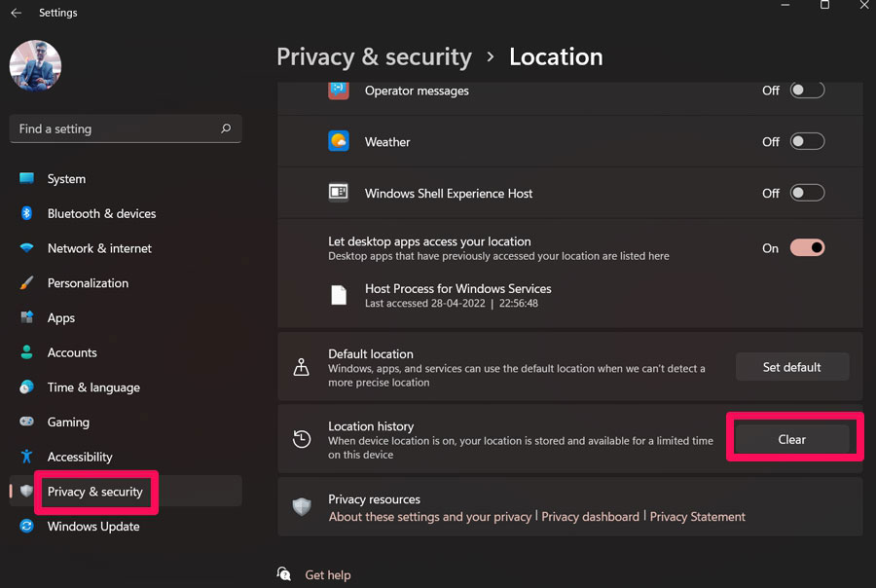
Task: Click the System monitor icon
Action: pyautogui.click(x=27, y=178)
